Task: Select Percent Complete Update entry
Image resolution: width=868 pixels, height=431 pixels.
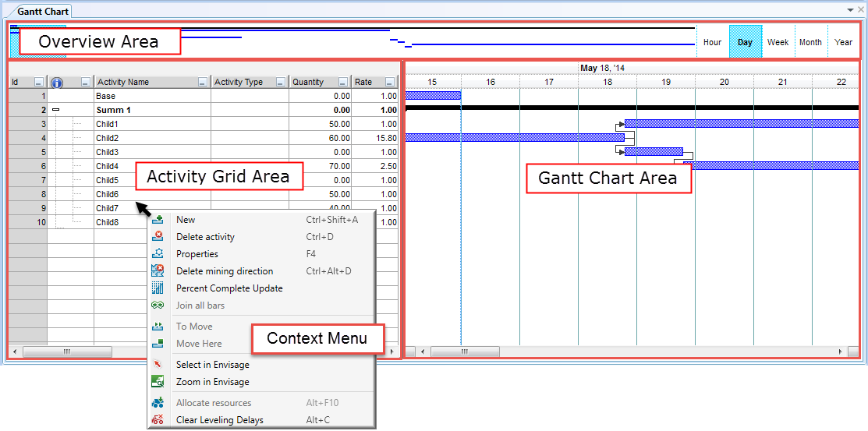Action: (229, 288)
